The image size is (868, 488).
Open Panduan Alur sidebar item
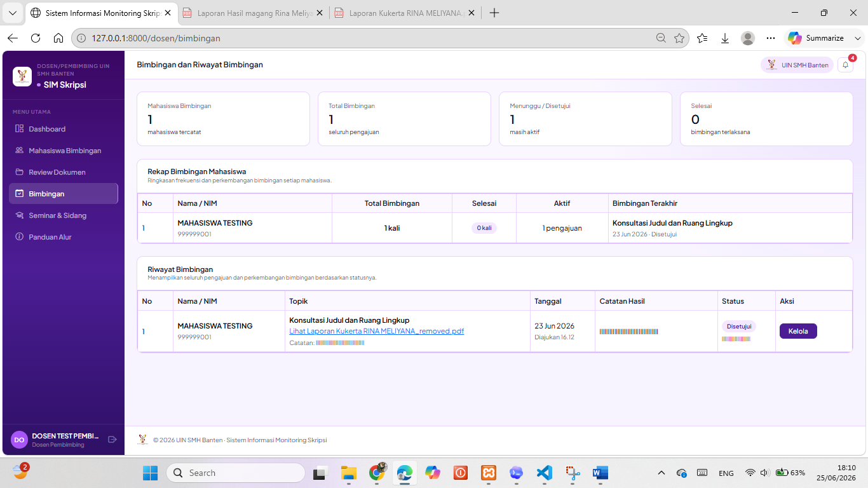[x=64, y=237]
